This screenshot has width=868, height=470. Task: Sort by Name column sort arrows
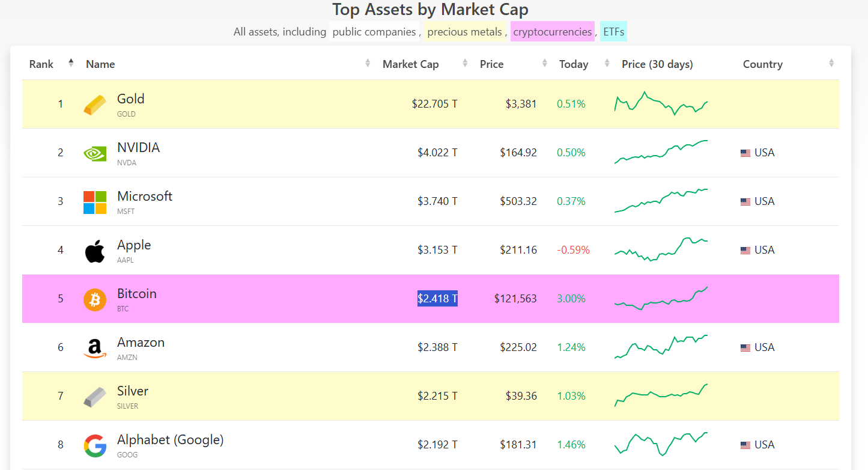[368, 63]
